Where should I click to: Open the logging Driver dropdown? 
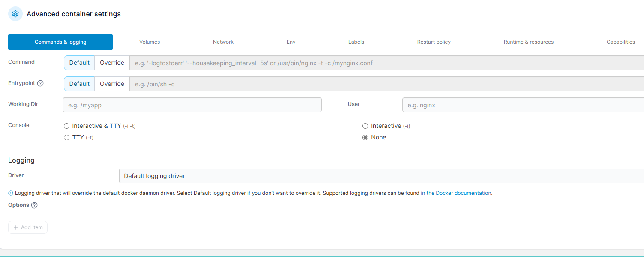point(380,176)
